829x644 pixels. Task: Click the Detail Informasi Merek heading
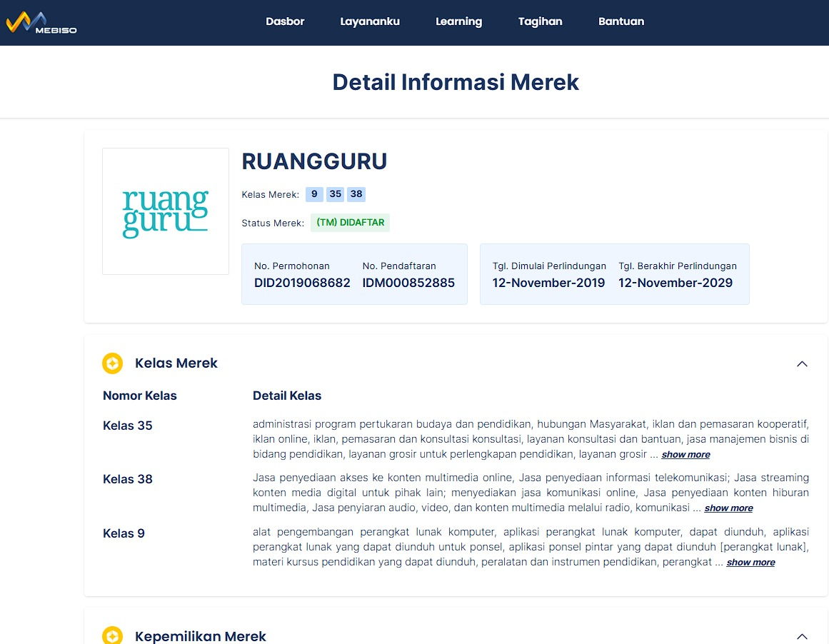(456, 83)
